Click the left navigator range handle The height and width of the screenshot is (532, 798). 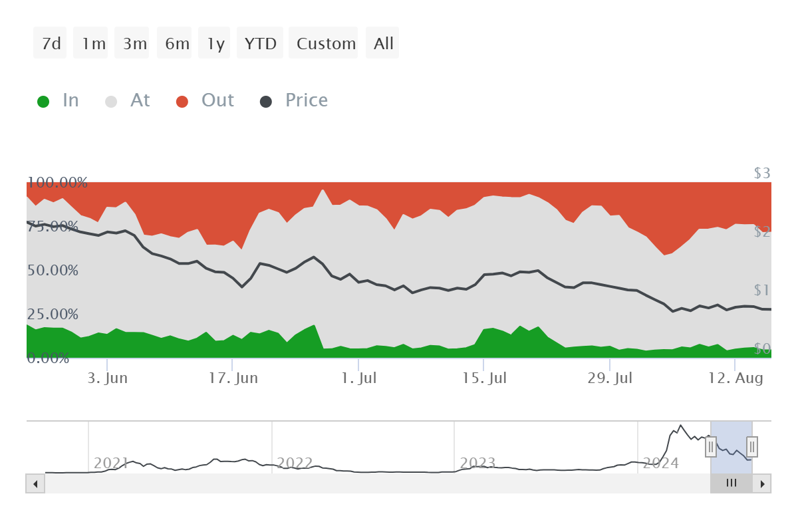711,446
